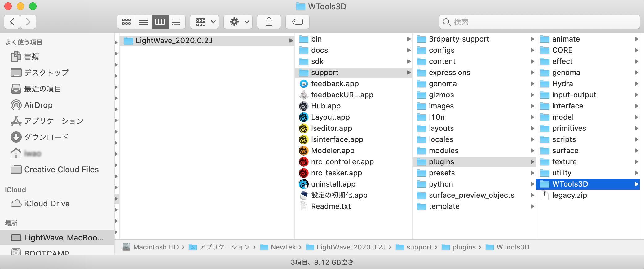644x269 pixels.
Task: Select uninstall.app icon
Action: 304,184
